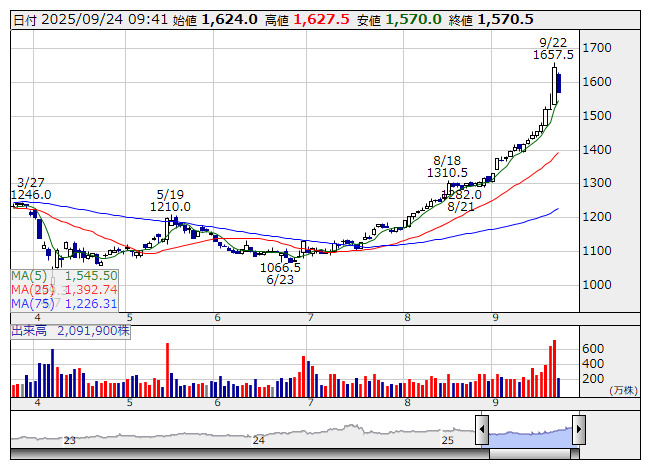653x470 pixels.
Task: Click the 始値 1,624.0 opening price
Action: (215, 20)
